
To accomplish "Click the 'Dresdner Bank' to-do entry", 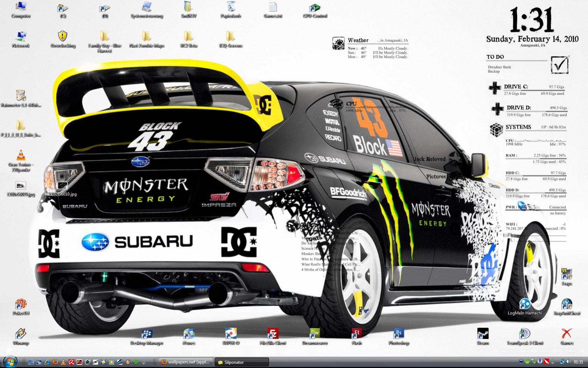I will point(499,67).
